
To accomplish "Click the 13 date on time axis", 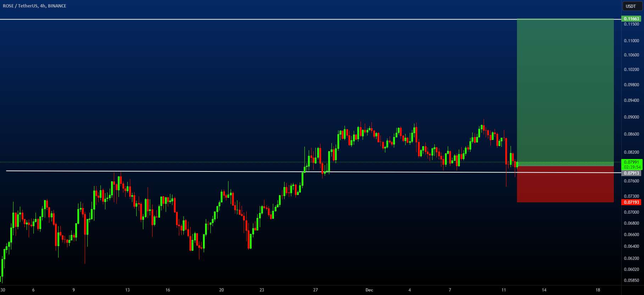I will coord(127,290).
